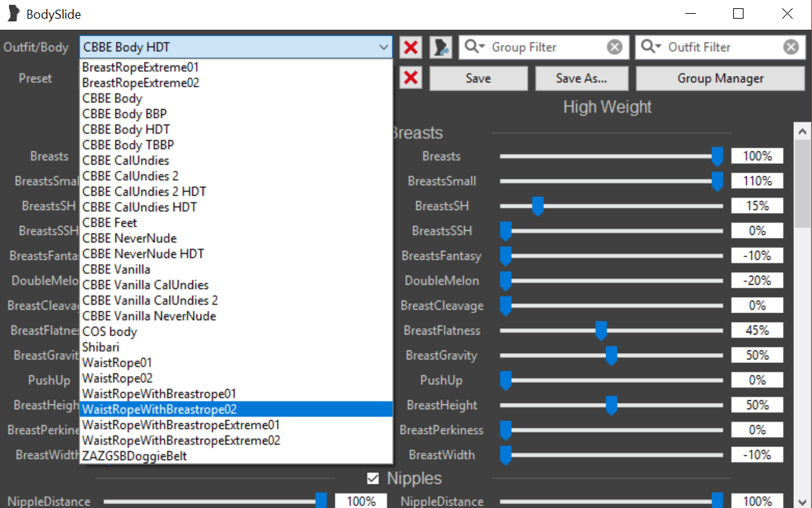This screenshot has height=508, width=812.
Task: Open Group Filter search options magnifier
Action: pyautogui.click(x=474, y=47)
